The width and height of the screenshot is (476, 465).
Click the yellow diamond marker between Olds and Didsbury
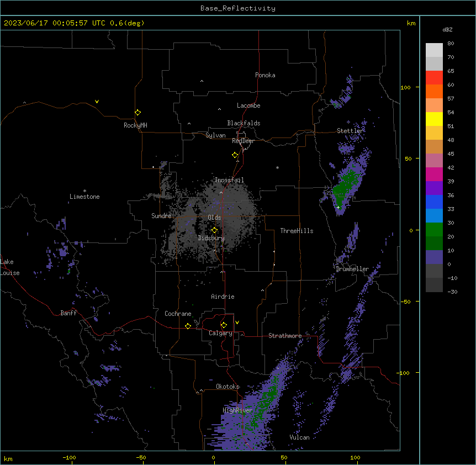coord(214,230)
